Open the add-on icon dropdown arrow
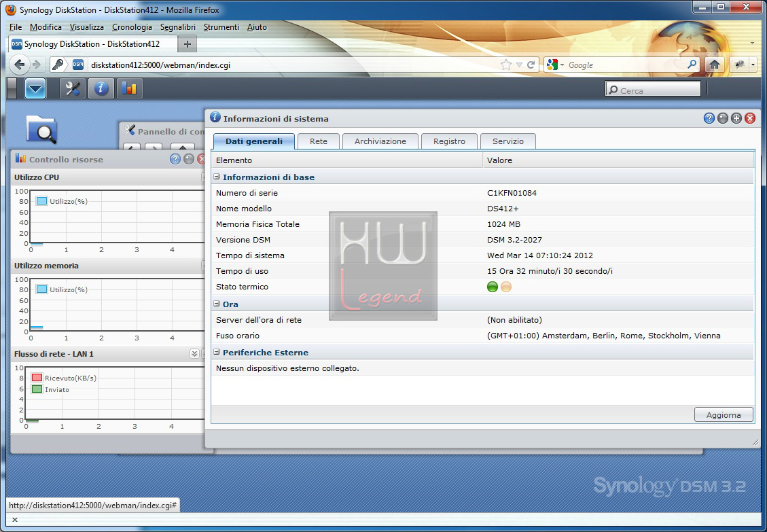This screenshot has height=532, width=767. point(753,65)
